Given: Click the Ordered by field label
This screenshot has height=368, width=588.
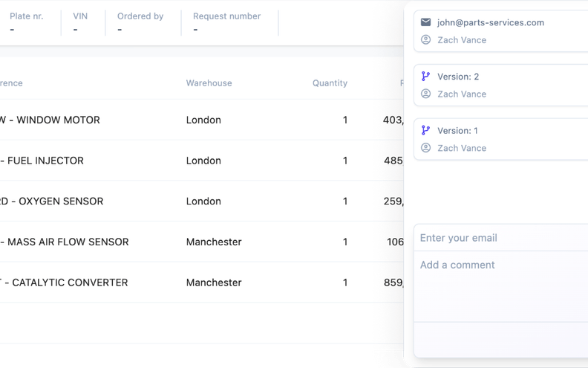Looking at the screenshot, I should 140,16.
